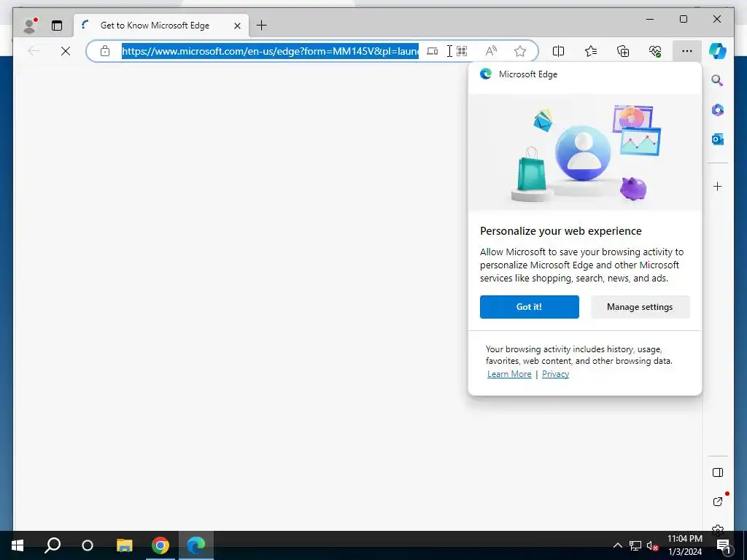Add a new app to sidebar
747x560 pixels.
click(718, 186)
